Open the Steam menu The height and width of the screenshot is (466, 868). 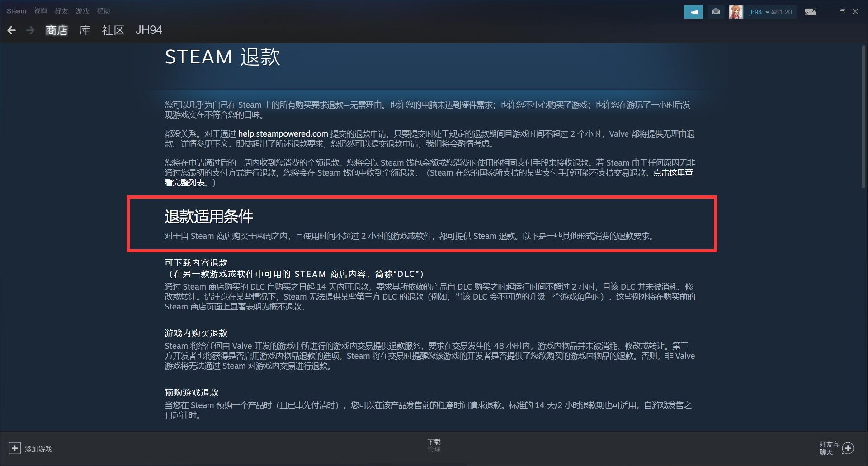click(16, 10)
